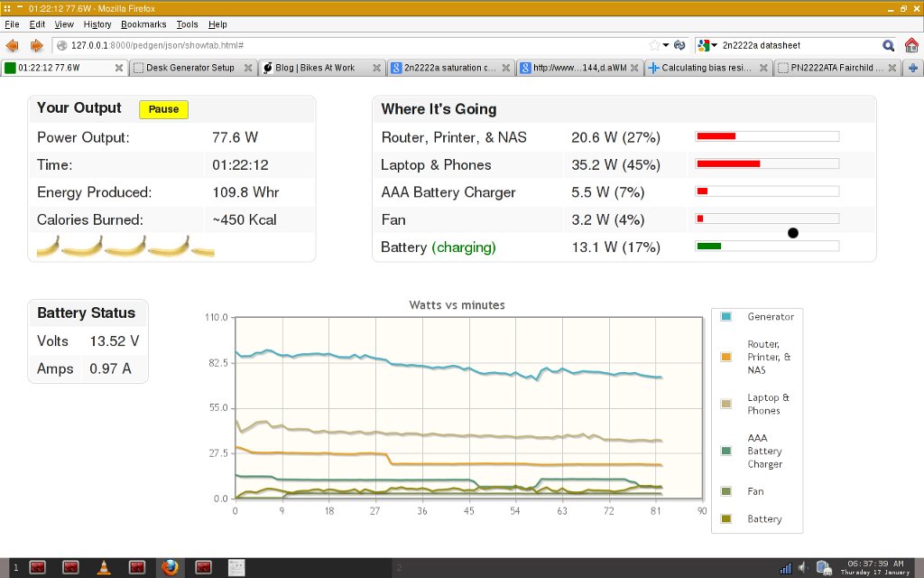Click the AAA Battery Charger progress bar
Image resolution: width=924 pixels, height=578 pixels.
tap(767, 191)
